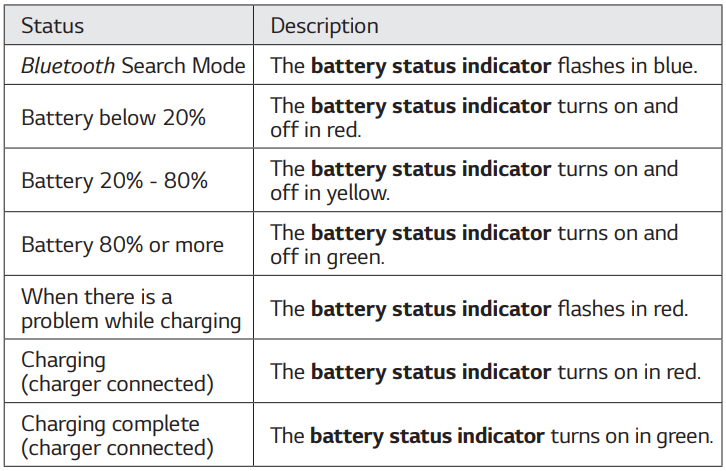Click the italic word "Bluetooth"
This screenshot has height=471, width=726.
[x=68, y=67]
